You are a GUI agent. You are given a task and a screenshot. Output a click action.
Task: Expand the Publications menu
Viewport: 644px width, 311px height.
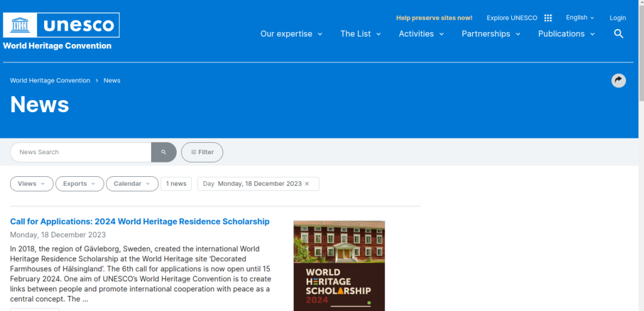coord(567,34)
